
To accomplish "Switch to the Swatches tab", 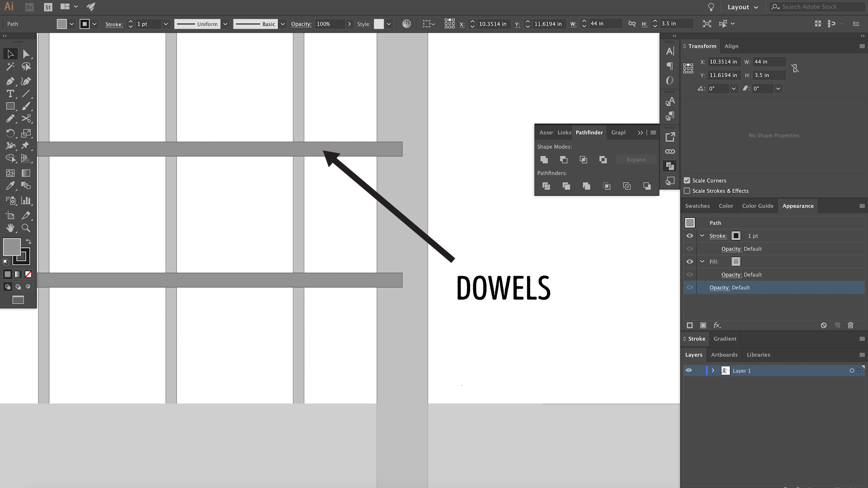I will point(697,206).
